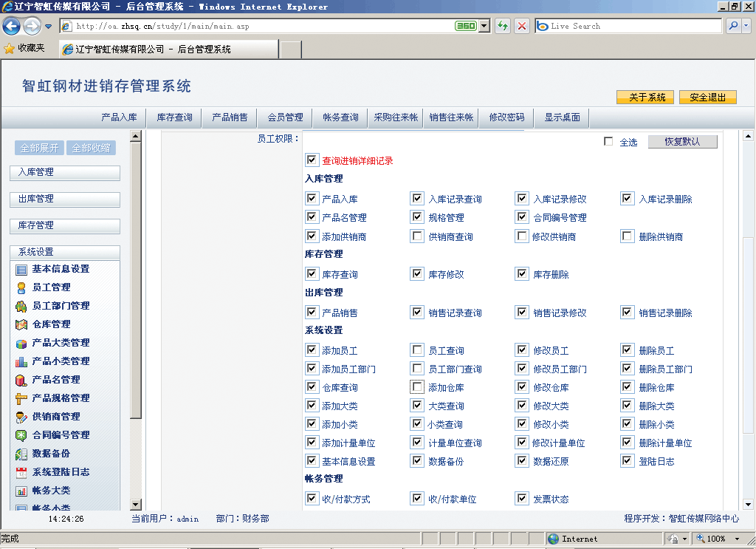The height and width of the screenshot is (549, 756).
Task: Expand the 入库管理 sidebar section
Action: 65,173
